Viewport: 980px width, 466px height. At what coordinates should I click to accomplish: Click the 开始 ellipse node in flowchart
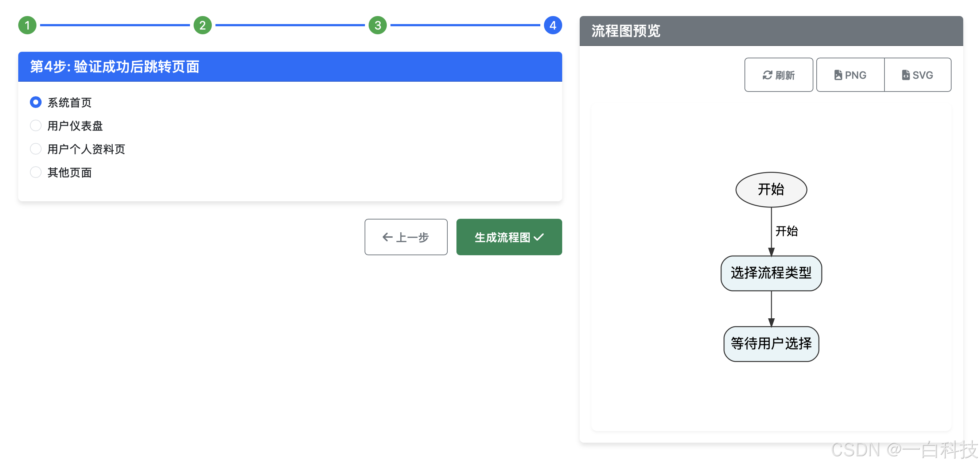[x=771, y=190]
